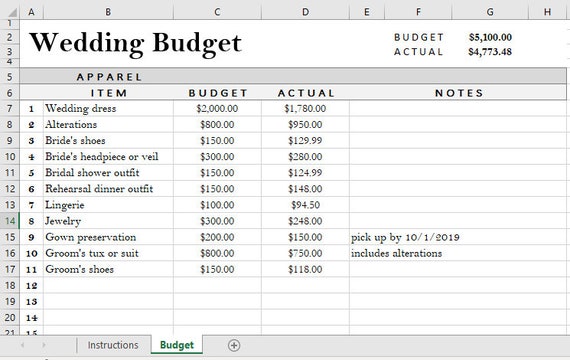The width and height of the screenshot is (570, 360).
Task: Click the select-all corner triangle
Action: pyautogui.click(x=13, y=12)
